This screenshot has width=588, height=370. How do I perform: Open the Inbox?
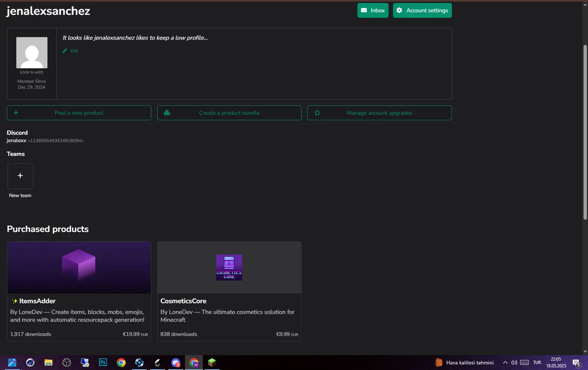[373, 10]
